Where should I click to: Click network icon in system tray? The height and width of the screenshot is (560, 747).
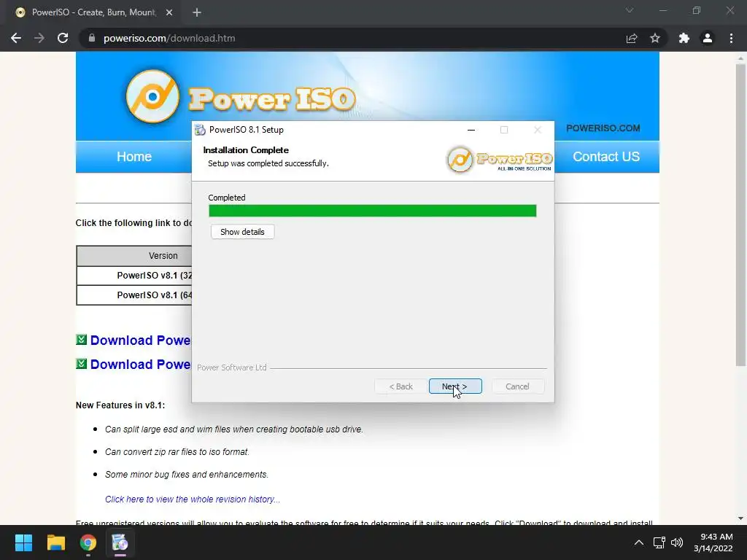pyautogui.click(x=659, y=542)
